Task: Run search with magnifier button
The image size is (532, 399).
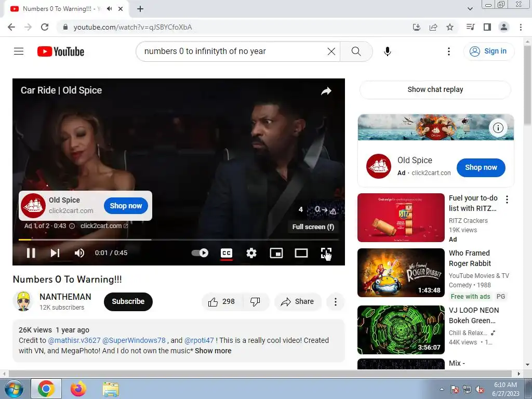Action: (x=356, y=51)
